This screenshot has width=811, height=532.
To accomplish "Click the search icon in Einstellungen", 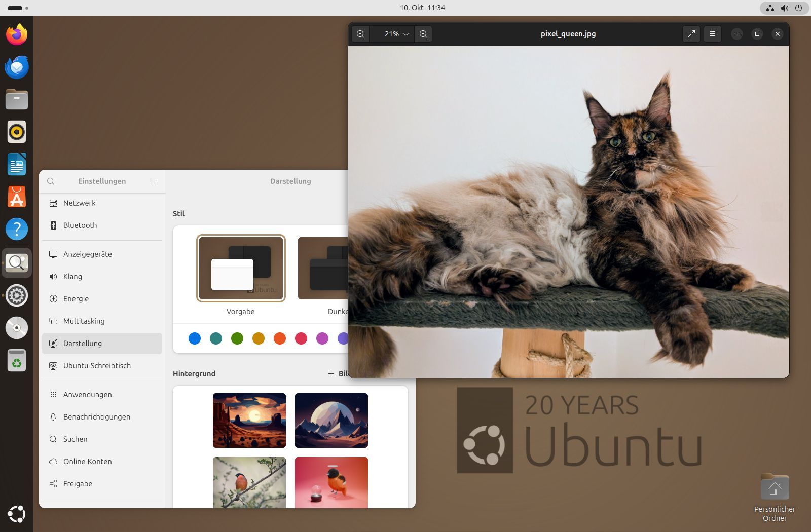I will (51, 181).
